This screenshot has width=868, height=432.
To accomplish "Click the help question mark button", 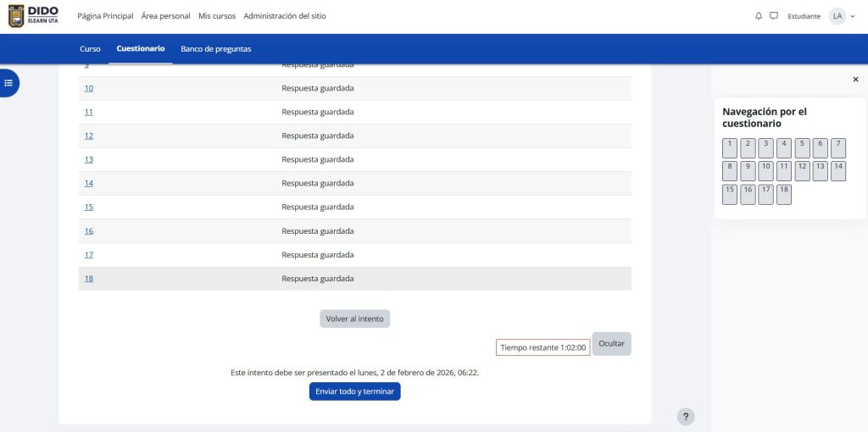I will 687,416.
